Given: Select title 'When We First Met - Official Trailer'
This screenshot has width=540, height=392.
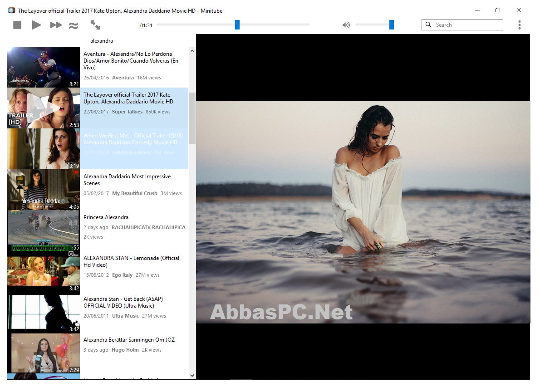Looking at the screenshot, I should (133, 139).
